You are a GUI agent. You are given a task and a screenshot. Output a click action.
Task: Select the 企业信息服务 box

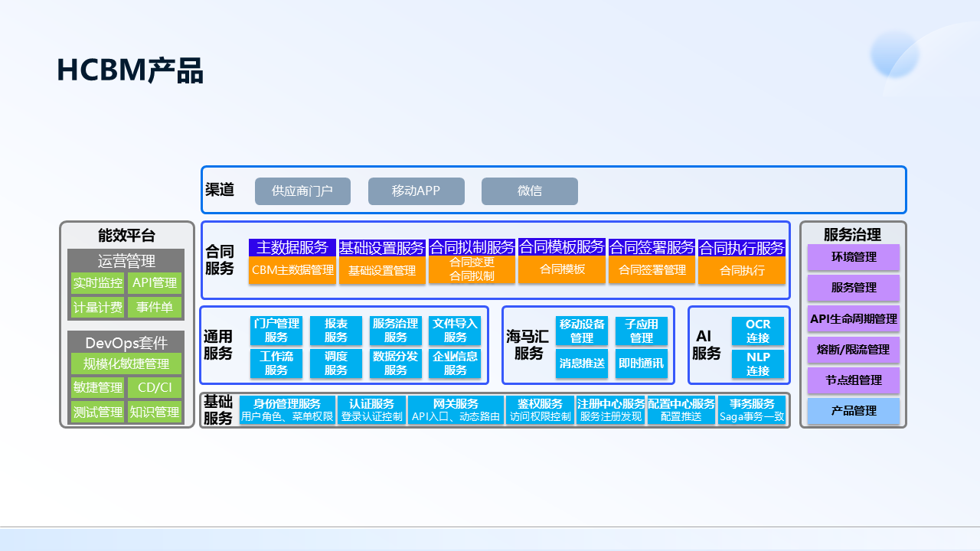pos(455,364)
